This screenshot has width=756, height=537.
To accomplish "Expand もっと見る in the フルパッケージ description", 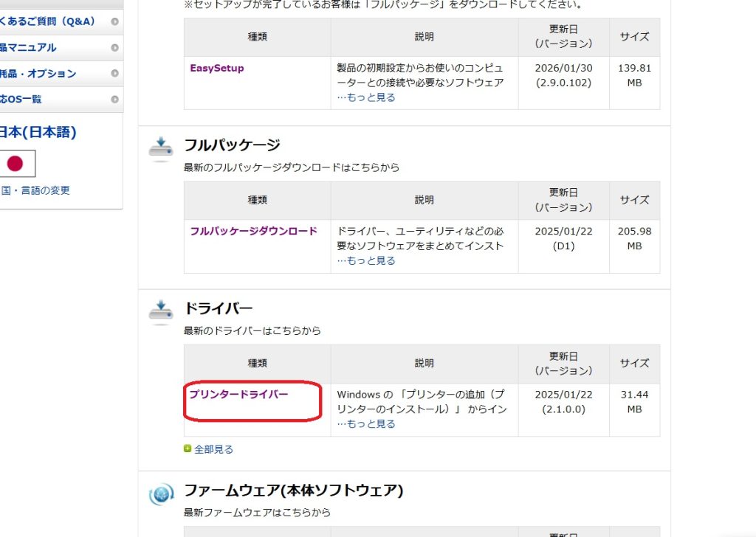I will [x=366, y=260].
